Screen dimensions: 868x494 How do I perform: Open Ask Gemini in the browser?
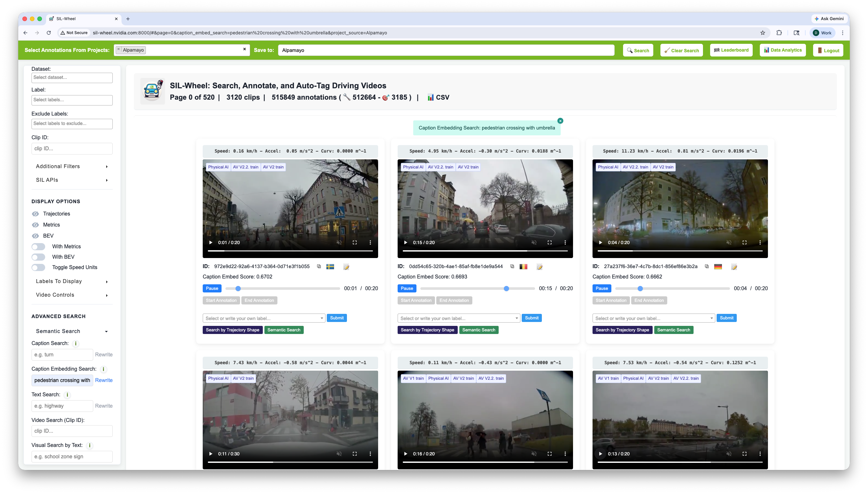tap(829, 19)
